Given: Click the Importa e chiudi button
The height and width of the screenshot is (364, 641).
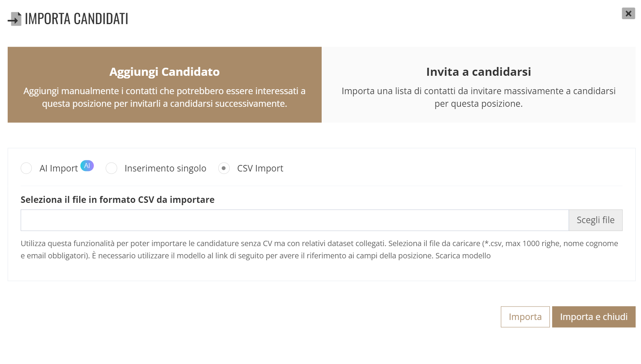Looking at the screenshot, I should [594, 317].
